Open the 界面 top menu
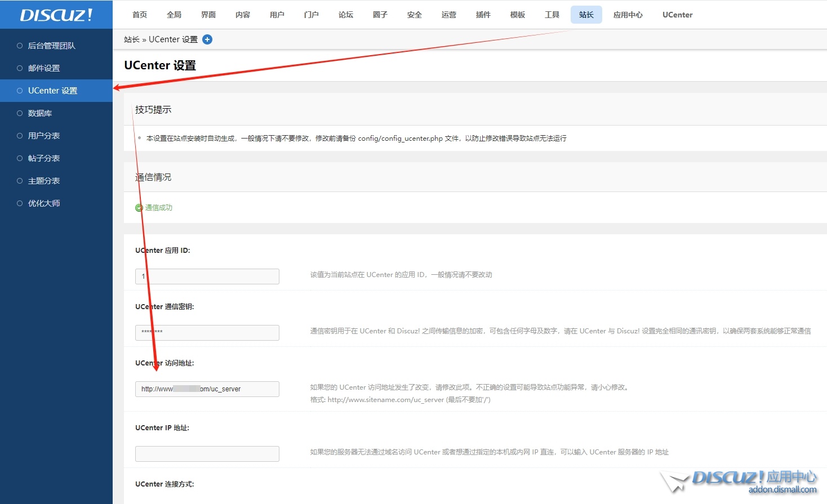This screenshot has height=504, width=827. click(208, 15)
